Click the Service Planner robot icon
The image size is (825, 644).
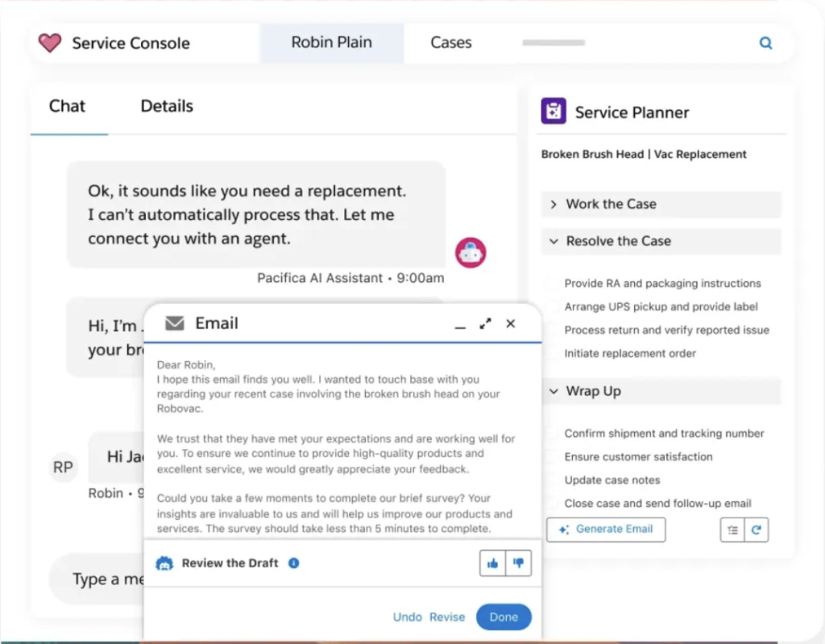coord(553,111)
